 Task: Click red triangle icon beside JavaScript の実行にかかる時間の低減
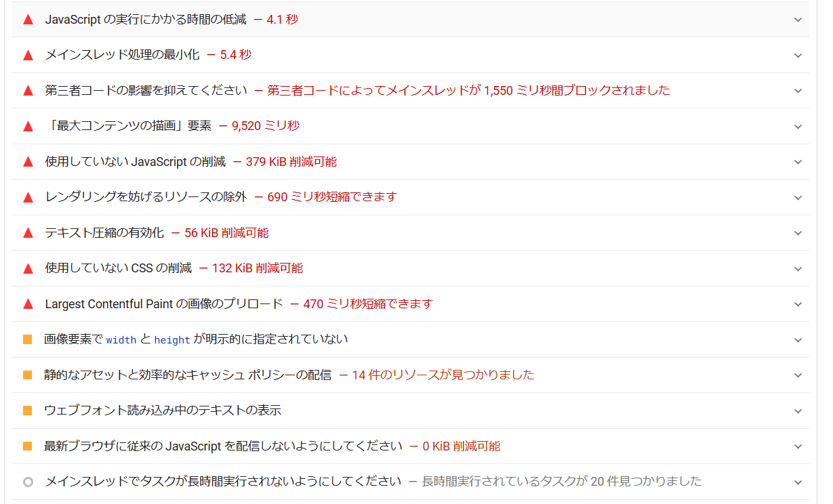(x=28, y=20)
